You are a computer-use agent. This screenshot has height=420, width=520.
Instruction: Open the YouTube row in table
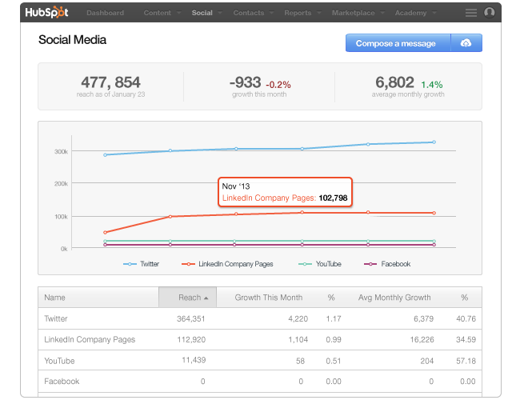[260, 361]
